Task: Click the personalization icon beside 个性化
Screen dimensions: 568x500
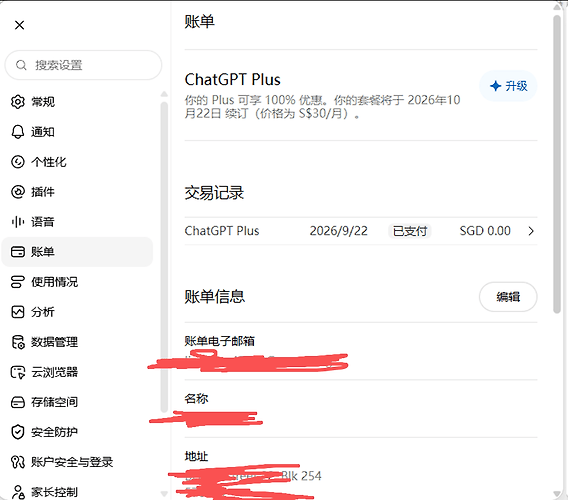Action: [18, 162]
